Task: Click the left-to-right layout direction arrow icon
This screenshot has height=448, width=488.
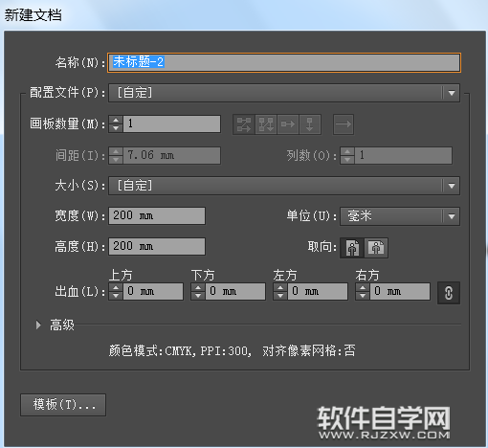Action: [344, 124]
